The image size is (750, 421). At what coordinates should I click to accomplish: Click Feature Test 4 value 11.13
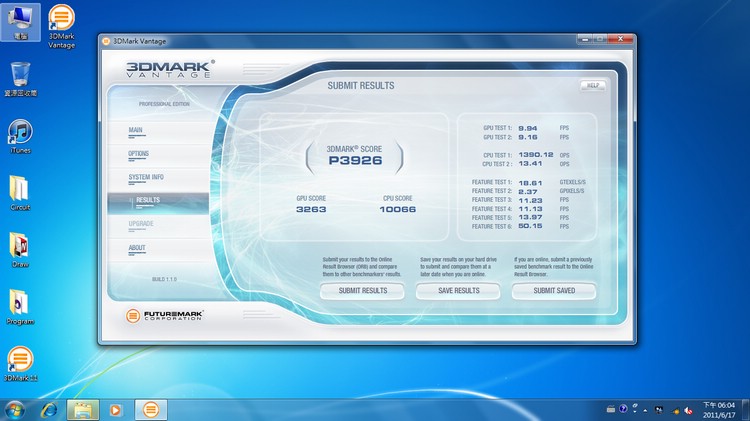(x=530, y=209)
